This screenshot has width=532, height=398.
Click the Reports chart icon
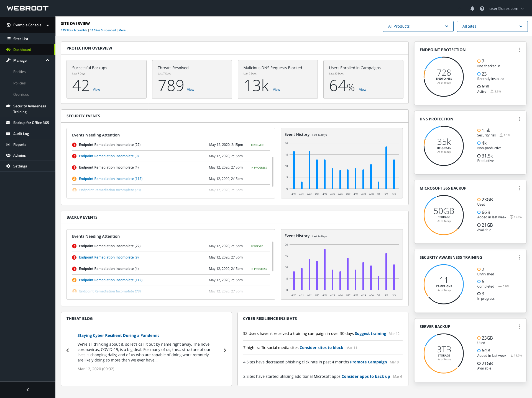(8, 144)
